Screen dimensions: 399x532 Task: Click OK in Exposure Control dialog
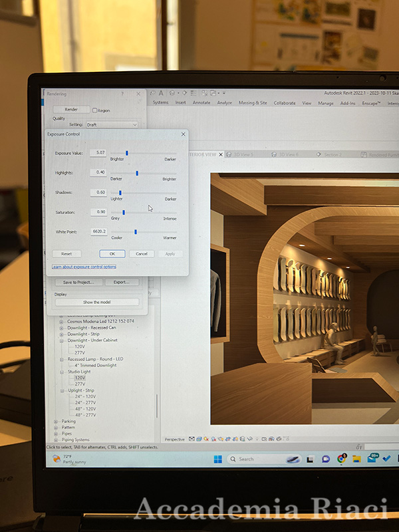[x=112, y=254]
